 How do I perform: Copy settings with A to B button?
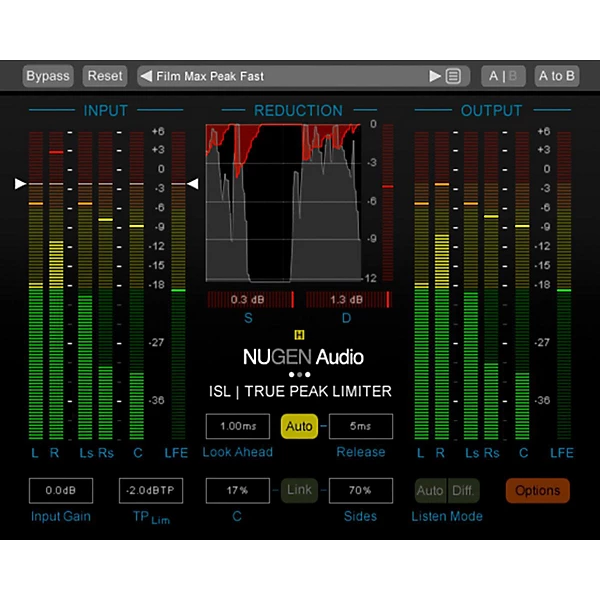pyautogui.click(x=557, y=76)
